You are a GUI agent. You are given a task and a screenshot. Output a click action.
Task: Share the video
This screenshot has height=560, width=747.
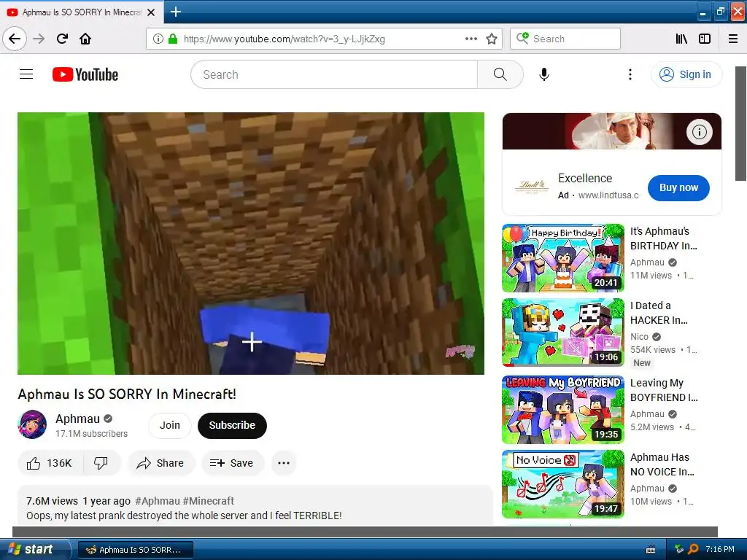coord(160,463)
